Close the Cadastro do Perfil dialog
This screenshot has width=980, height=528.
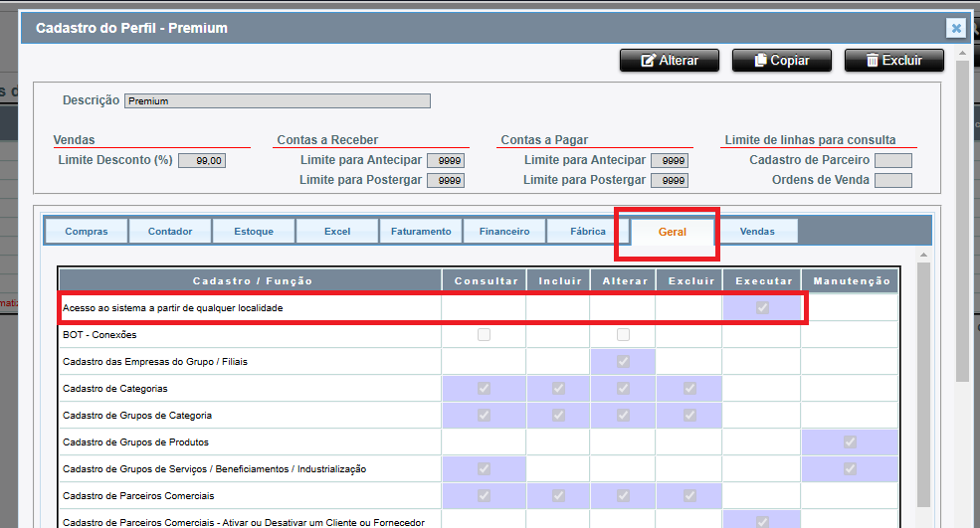click(955, 29)
